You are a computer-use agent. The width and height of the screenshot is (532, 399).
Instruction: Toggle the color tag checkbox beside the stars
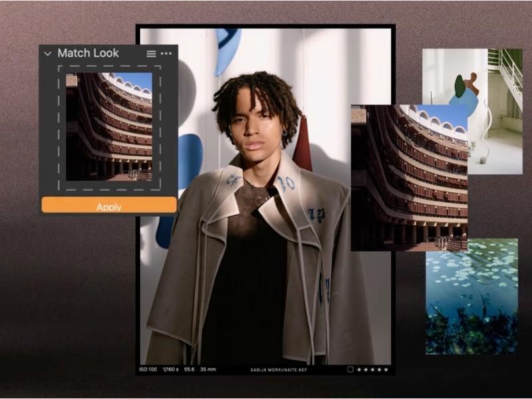pyautogui.click(x=350, y=368)
